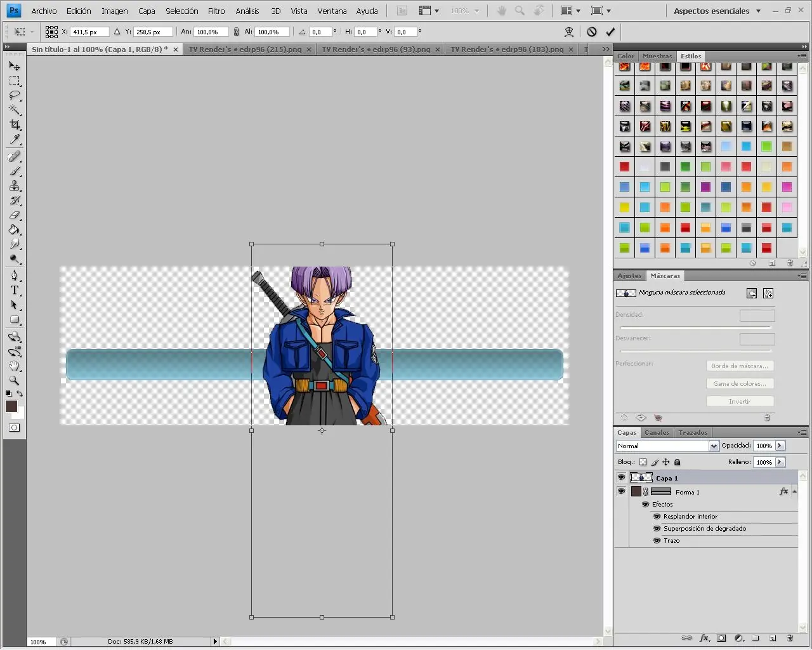Choose the Eraser tool
812x650 pixels.
(x=14, y=215)
